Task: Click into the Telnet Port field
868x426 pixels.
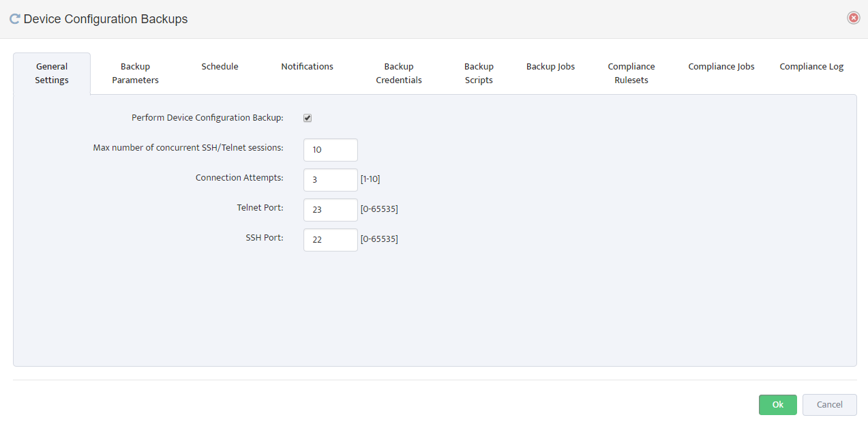Action: pyautogui.click(x=331, y=210)
